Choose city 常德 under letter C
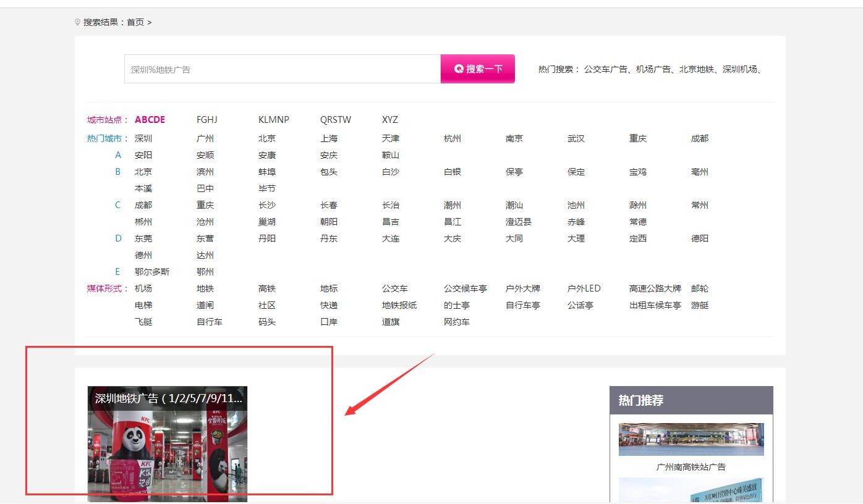863x504 pixels. pyautogui.click(x=638, y=222)
